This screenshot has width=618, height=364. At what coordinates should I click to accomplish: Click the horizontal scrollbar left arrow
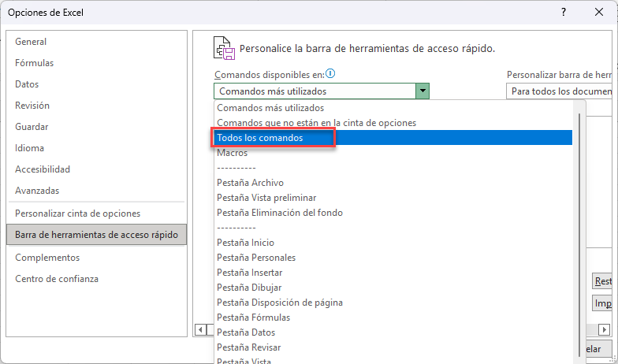[x=200, y=329]
